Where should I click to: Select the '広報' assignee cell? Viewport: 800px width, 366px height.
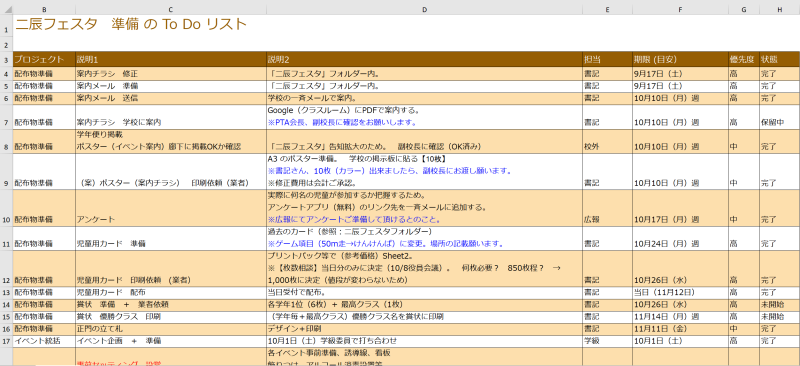click(607, 208)
